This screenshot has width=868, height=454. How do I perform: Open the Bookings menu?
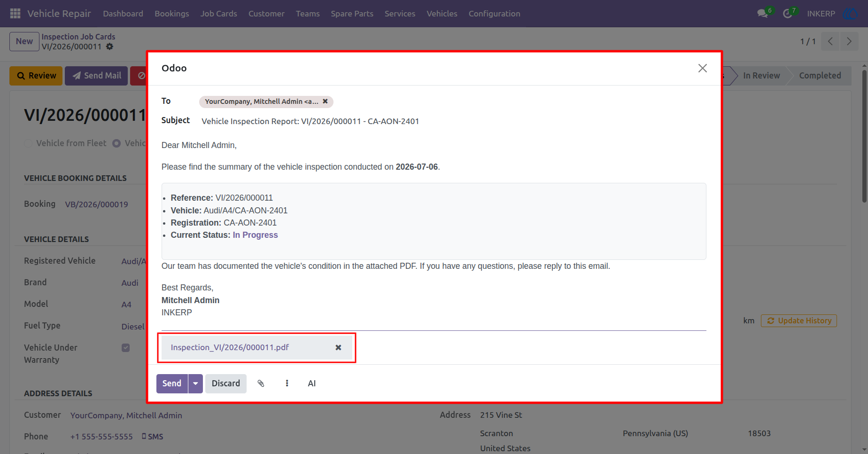click(172, 14)
